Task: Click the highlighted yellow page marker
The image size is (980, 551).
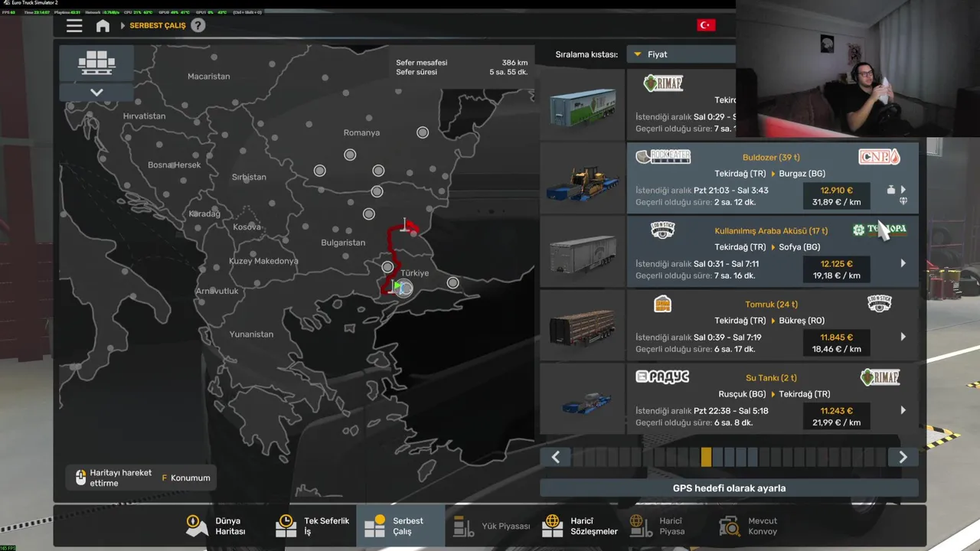Action: point(706,457)
